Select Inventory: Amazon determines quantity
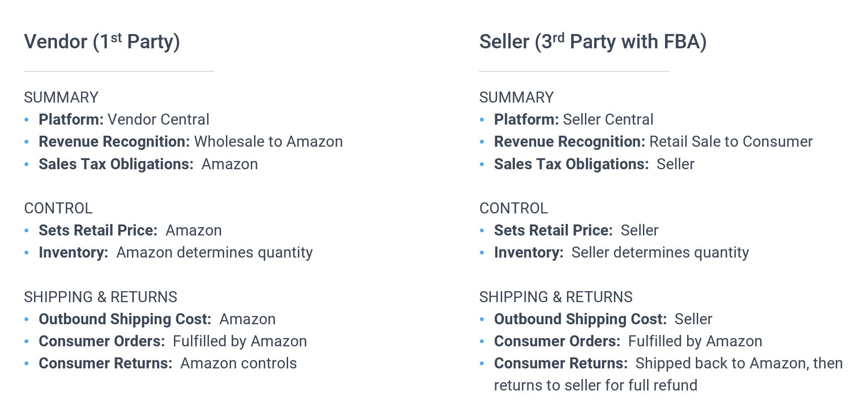Viewport: 868px width, 419px height. point(176,253)
